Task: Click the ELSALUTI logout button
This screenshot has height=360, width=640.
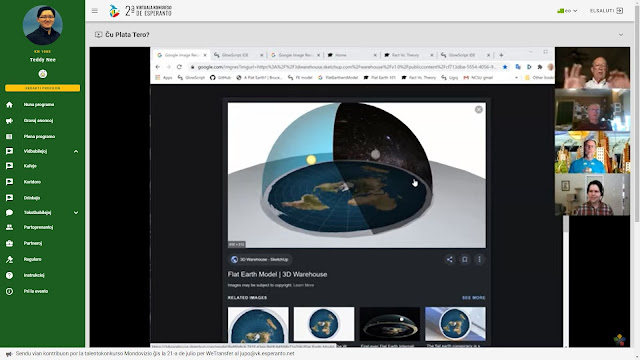Action: pos(607,11)
